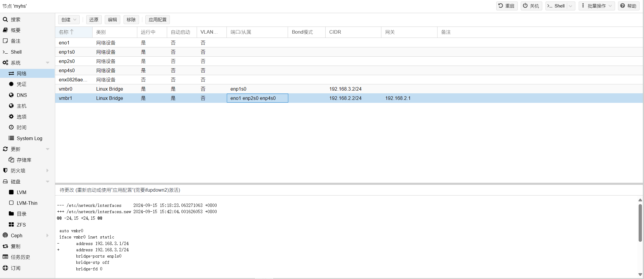Screen dimensions: 644x279
Task: Select the enx0826ae… network device row
Action: tap(349, 80)
